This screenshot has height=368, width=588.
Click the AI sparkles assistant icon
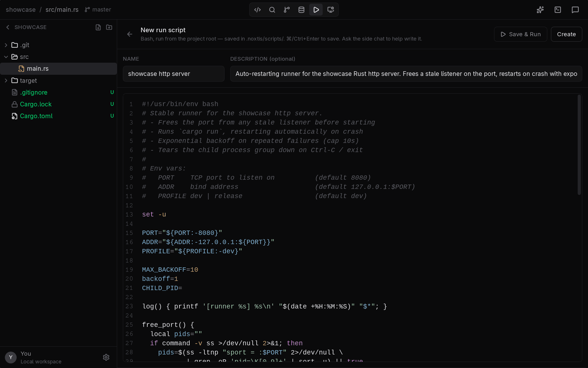tap(540, 10)
